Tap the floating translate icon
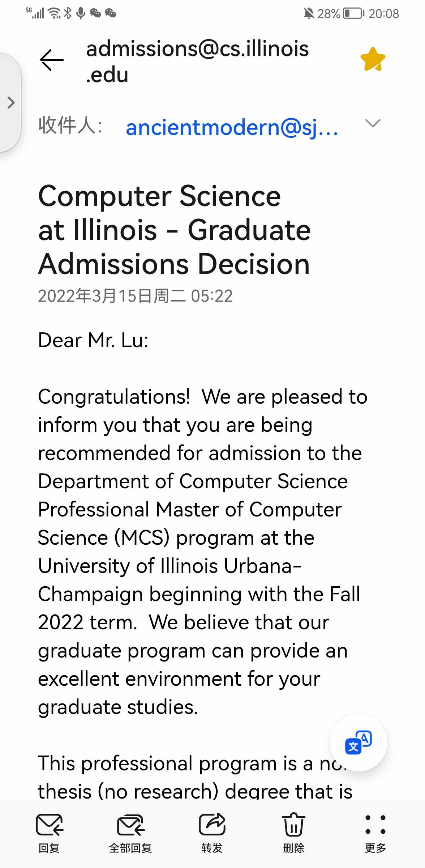 tap(359, 742)
